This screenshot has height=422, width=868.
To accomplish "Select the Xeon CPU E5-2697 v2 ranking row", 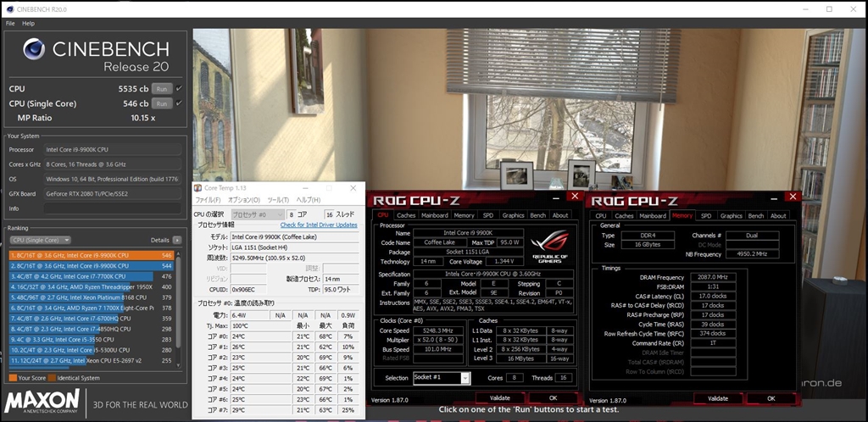I will pos(92,361).
